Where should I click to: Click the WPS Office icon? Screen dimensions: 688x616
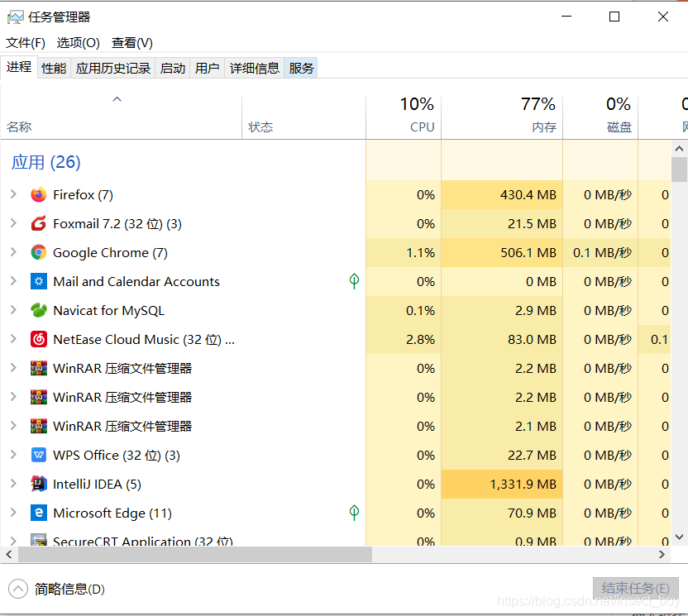pos(39,455)
